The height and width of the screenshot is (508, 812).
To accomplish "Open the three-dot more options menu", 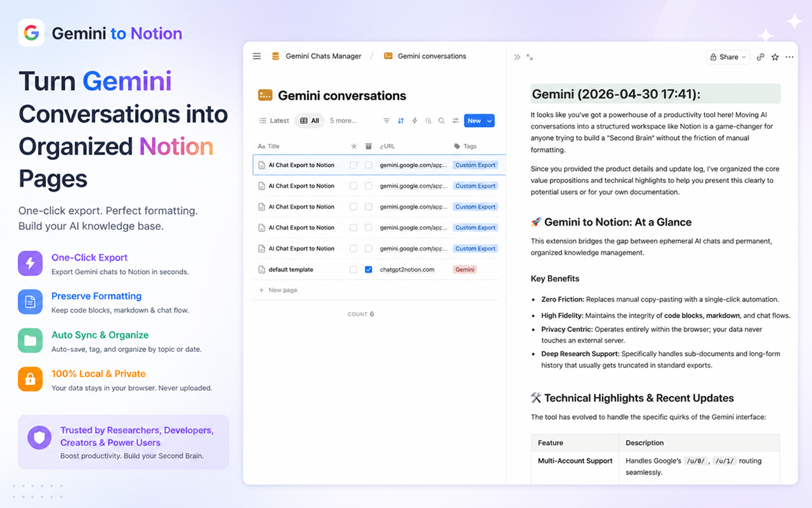I will (789, 57).
